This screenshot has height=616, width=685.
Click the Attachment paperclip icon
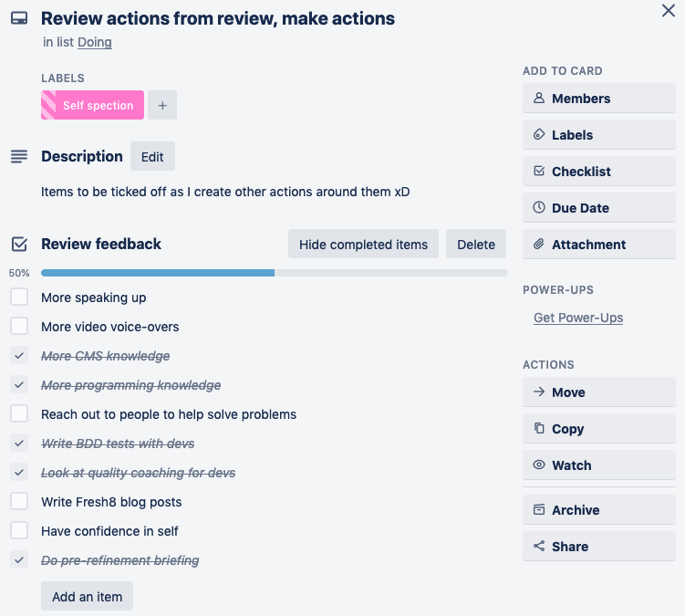[539, 245]
